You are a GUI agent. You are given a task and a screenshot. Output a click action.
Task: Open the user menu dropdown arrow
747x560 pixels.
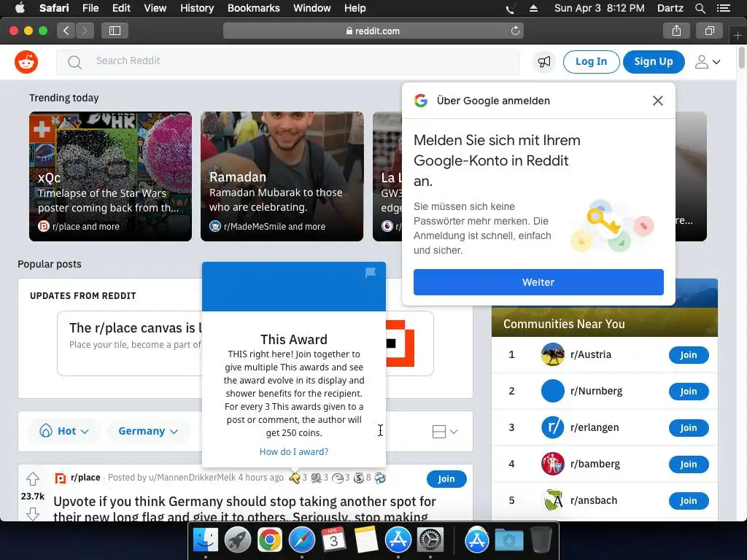[716, 62]
